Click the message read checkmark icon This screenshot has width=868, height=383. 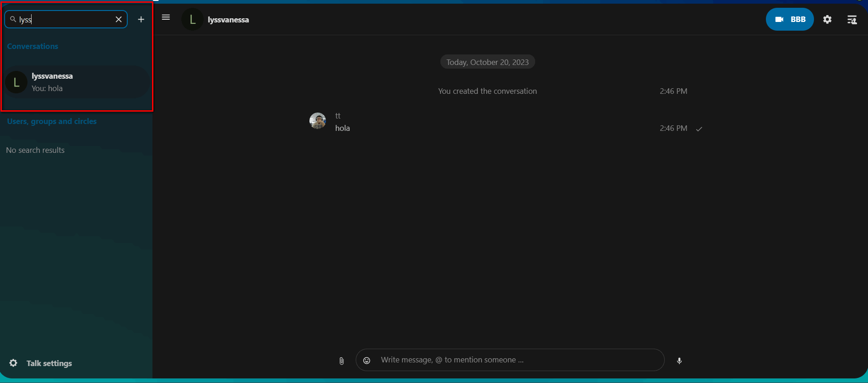699,129
